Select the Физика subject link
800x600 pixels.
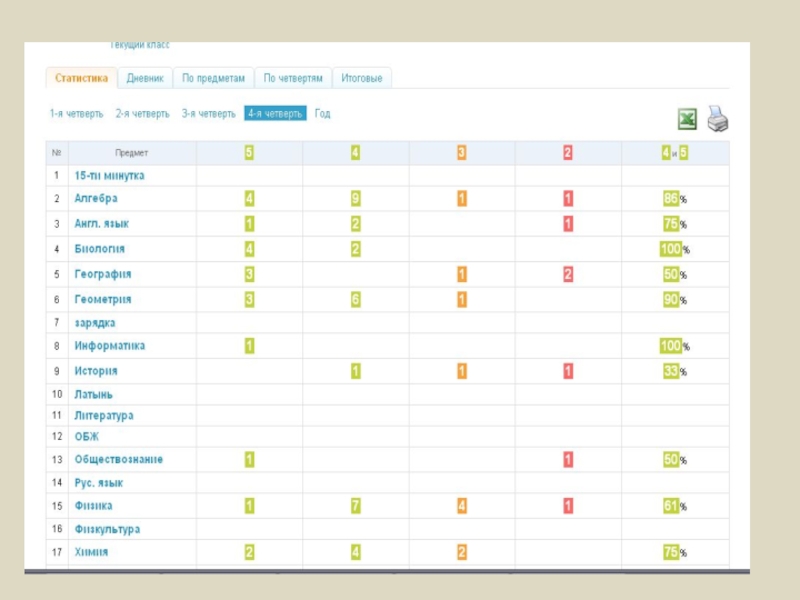coord(93,506)
